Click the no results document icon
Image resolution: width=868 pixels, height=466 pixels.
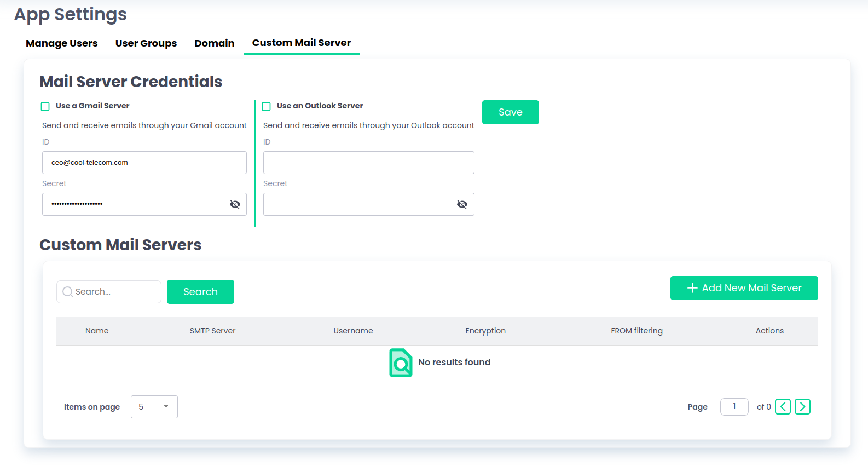pyautogui.click(x=401, y=363)
